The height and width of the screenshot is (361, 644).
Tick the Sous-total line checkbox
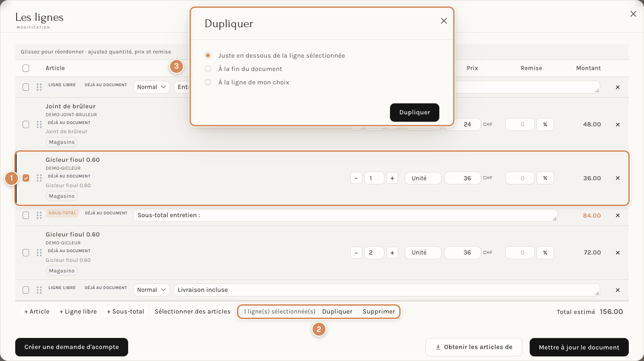(x=26, y=215)
